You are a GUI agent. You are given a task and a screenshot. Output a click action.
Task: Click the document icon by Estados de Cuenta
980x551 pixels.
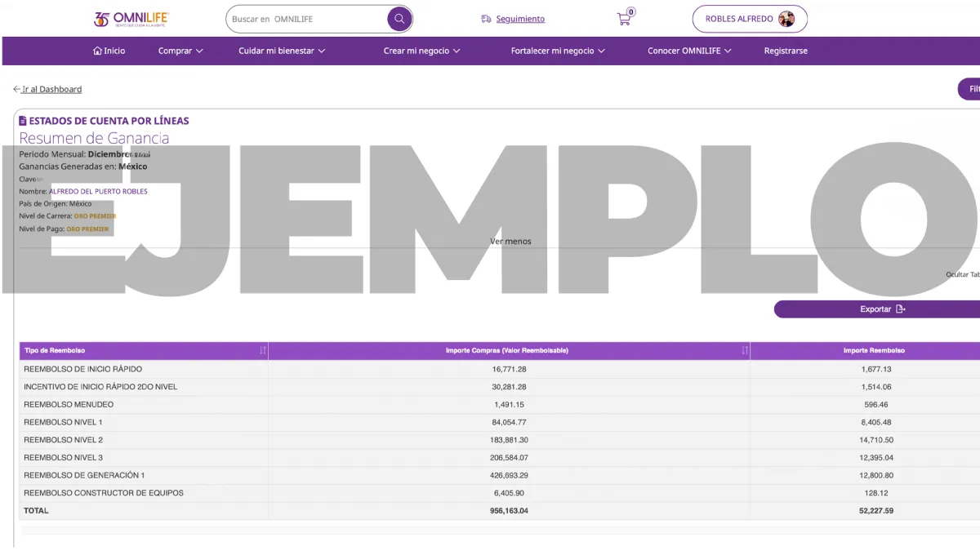tap(23, 121)
